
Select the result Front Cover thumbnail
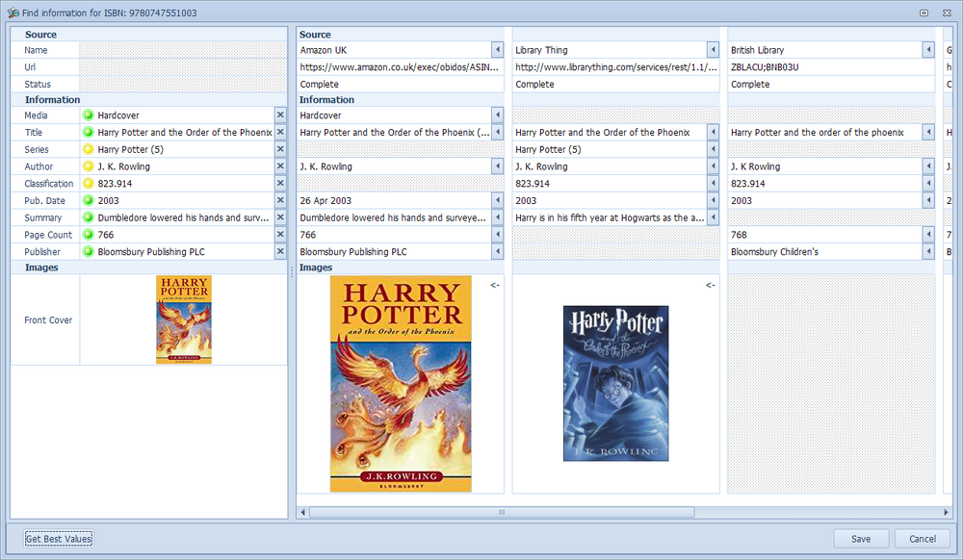[184, 319]
